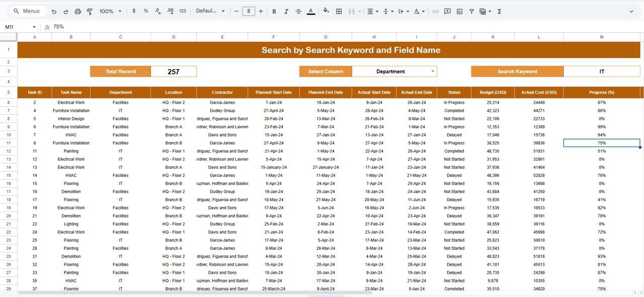Click the Undo icon

pos(54,11)
